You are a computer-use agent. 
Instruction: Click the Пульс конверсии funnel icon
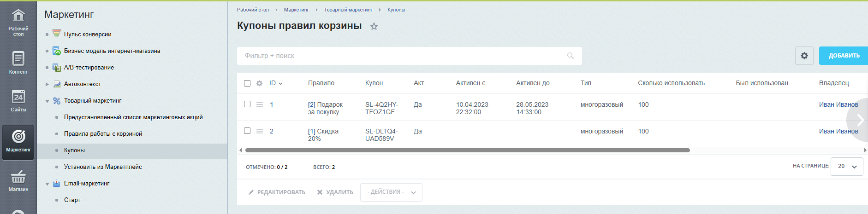(56, 34)
